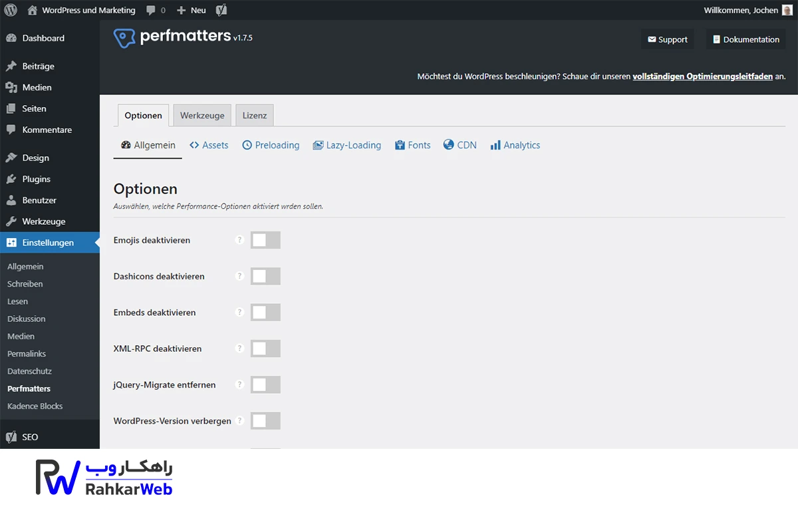Open the Fonts sub-tab
The width and height of the screenshot is (798, 532).
413,145
